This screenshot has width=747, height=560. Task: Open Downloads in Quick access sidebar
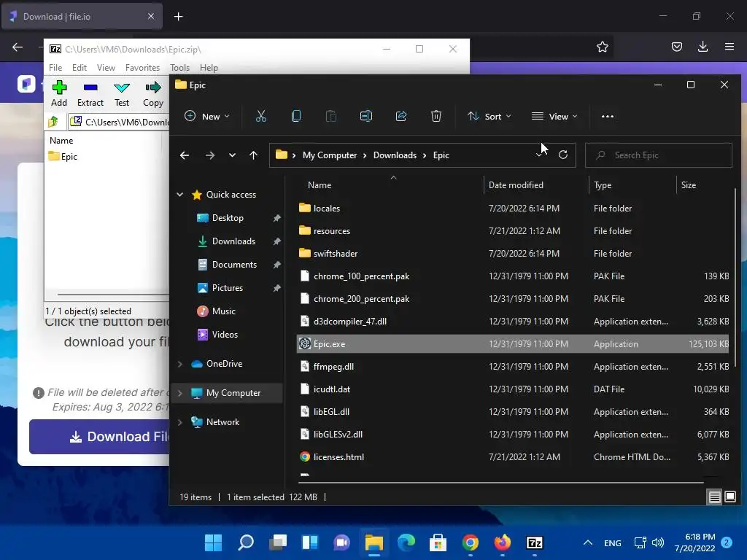233,241
